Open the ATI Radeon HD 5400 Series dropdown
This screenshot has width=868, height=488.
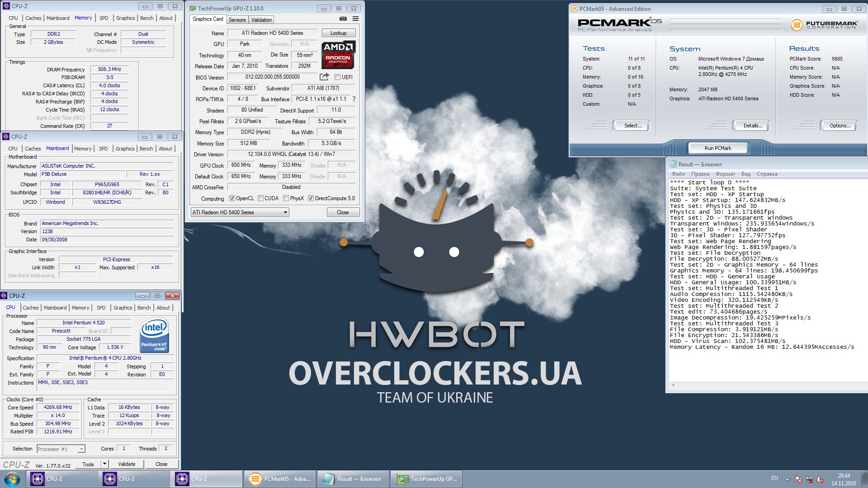pos(240,212)
